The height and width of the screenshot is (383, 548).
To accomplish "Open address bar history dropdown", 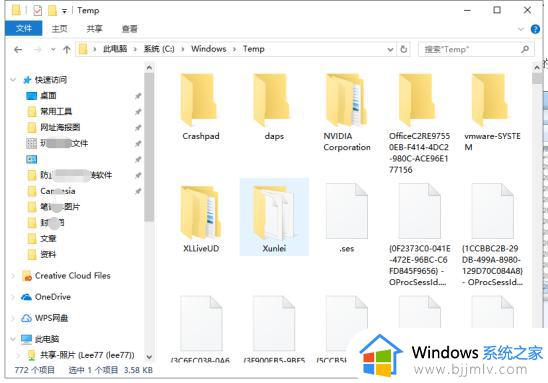I will (x=390, y=50).
